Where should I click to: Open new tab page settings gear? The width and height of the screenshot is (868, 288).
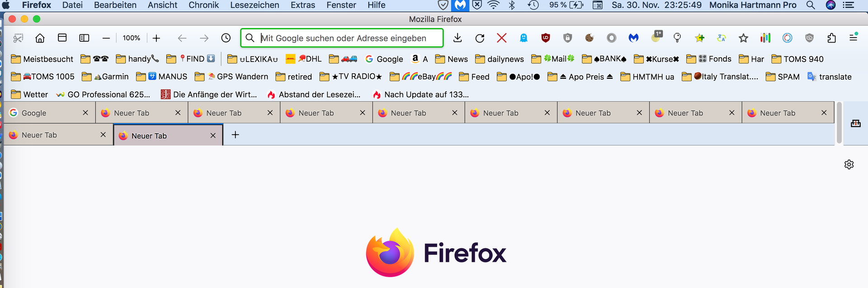click(849, 165)
